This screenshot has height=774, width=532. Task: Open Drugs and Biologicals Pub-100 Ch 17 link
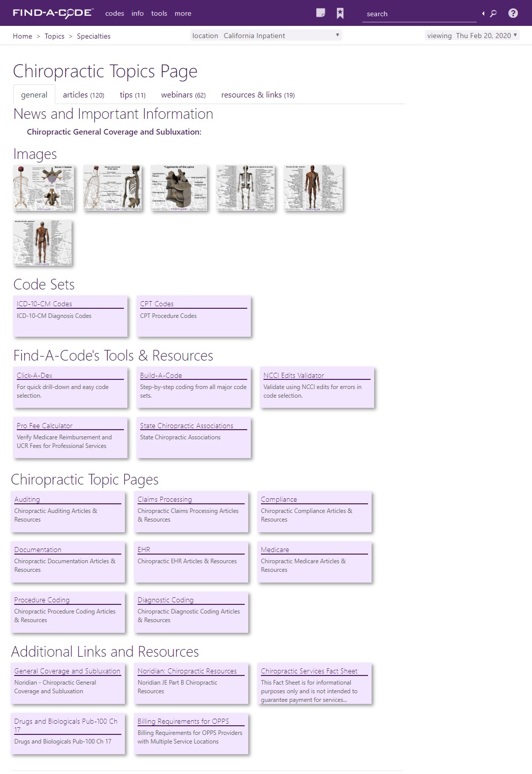click(65, 725)
